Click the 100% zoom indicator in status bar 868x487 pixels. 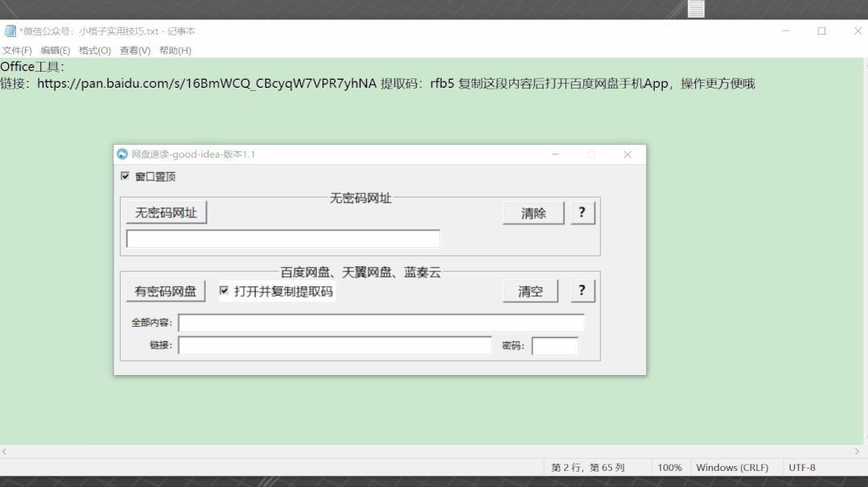point(671,467)
